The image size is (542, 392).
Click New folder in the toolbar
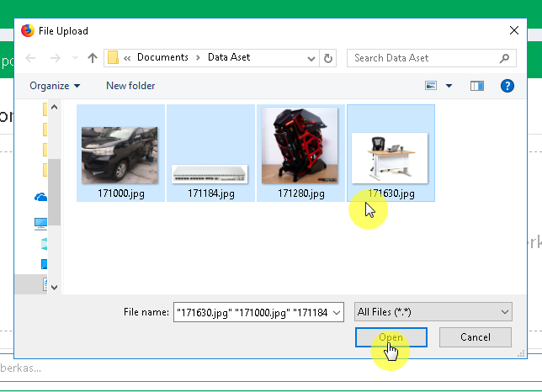coord(130,86)
